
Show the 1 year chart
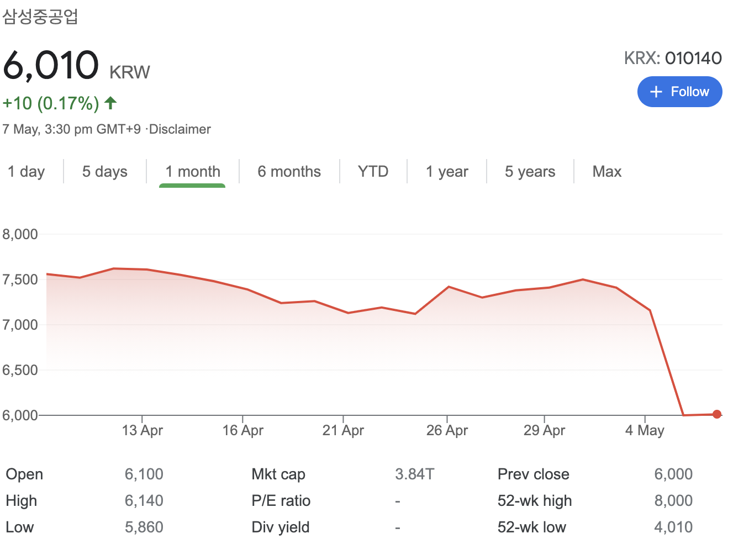tap(447, 172)
